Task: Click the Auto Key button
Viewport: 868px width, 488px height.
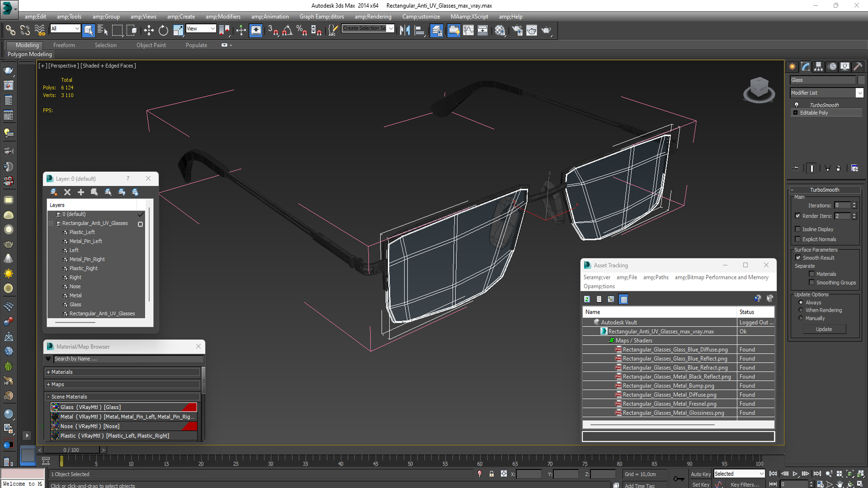Action: (x=700, y=474)
